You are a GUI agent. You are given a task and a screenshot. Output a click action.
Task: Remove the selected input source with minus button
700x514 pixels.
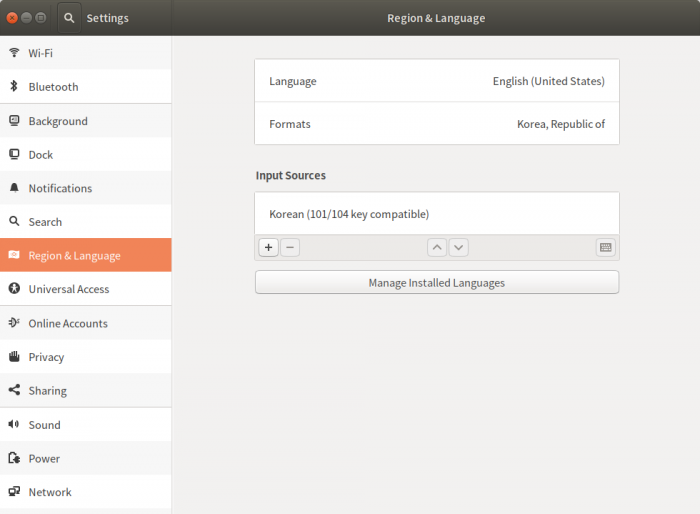[290, 247]
